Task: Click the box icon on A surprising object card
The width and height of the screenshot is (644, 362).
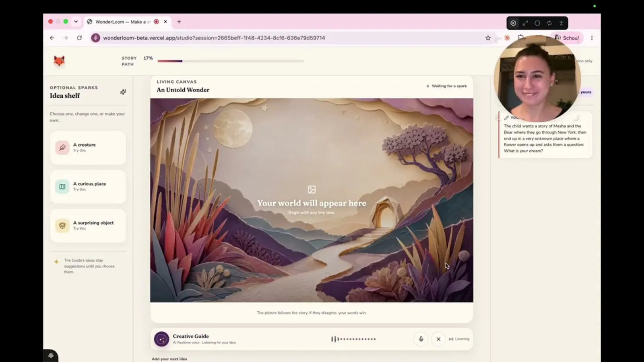Action: tap(62, 226)
